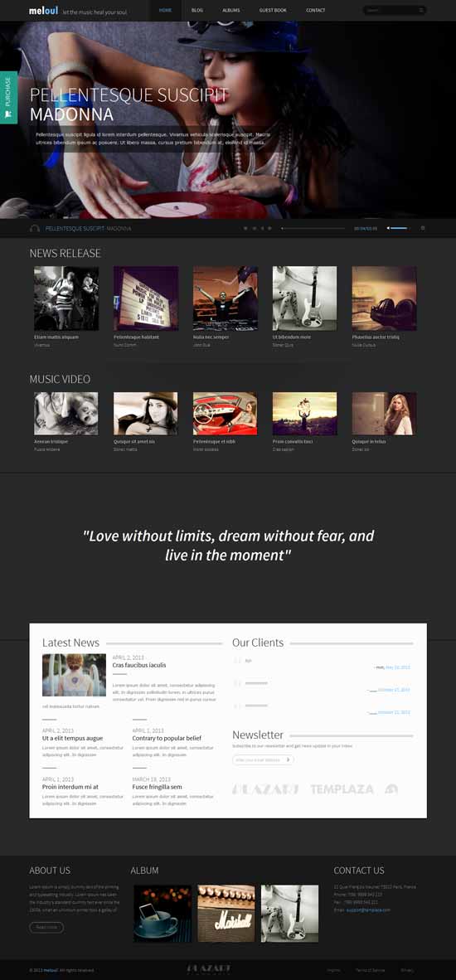Screen dimensions: 456x980
Task: Click the Templaza client logo
Action: click(x=342, y=789)
